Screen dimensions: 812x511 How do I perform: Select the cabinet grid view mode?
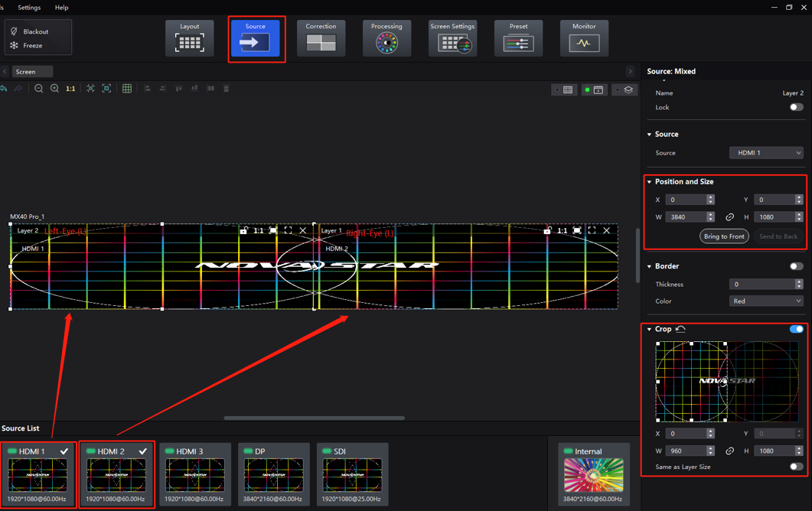(x=565, y=90)
